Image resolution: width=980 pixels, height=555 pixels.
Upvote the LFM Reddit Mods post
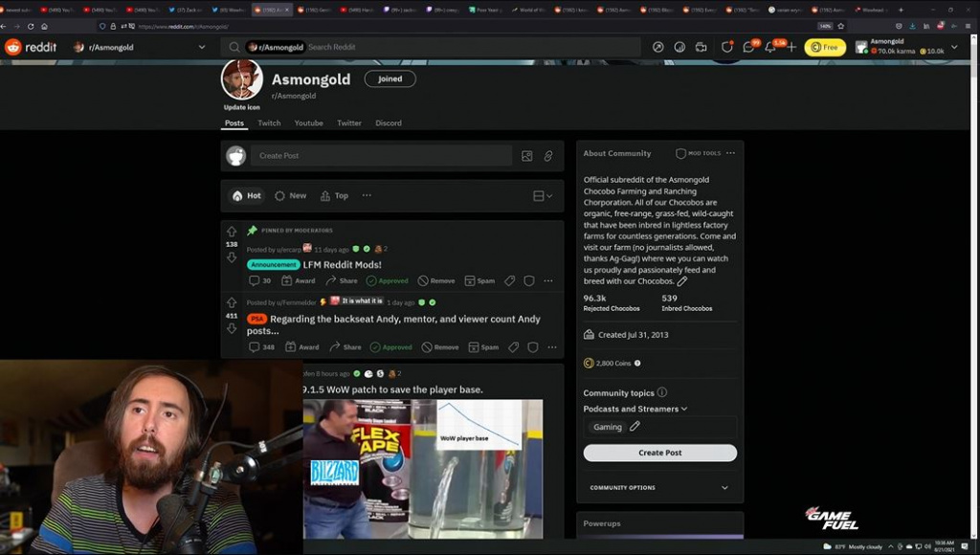pos(232,232)
